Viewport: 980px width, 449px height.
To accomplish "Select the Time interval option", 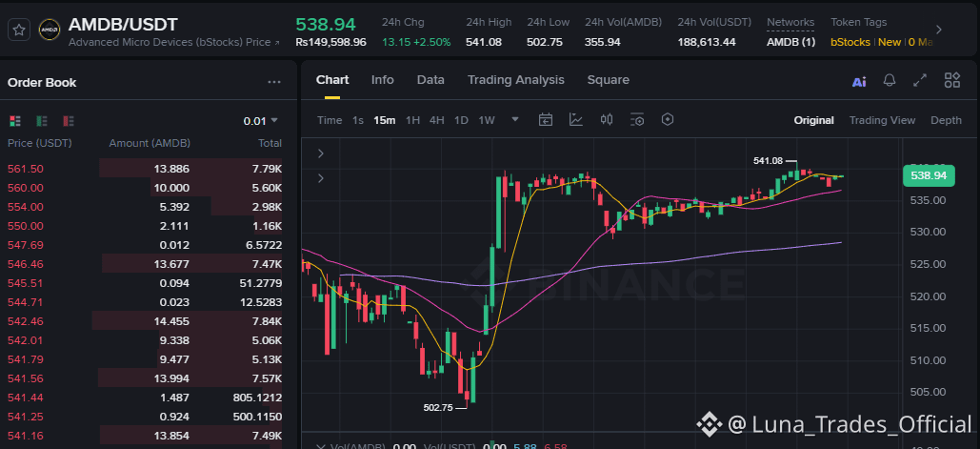I will click(330, 120).
